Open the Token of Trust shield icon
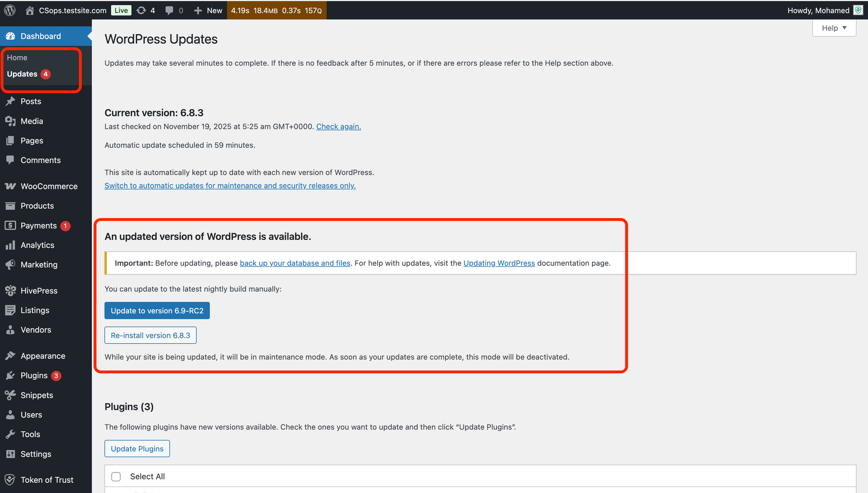This screenshot has height=493, width=868. (x=10, y=480)
